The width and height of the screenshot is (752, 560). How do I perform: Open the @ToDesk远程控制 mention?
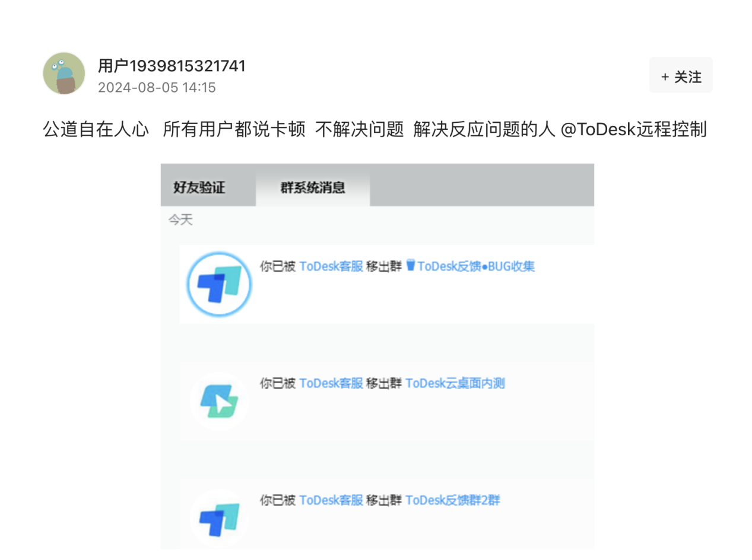coord(634,129)
